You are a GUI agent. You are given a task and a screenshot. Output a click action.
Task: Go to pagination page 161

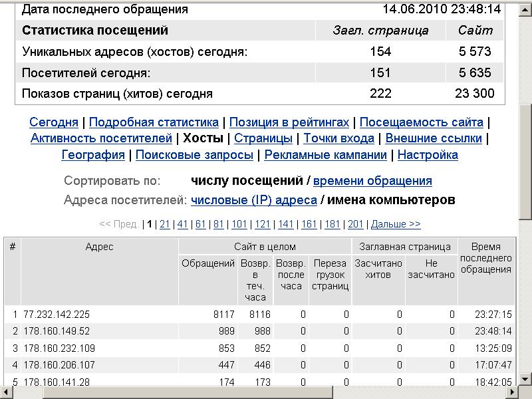[309, 224]
